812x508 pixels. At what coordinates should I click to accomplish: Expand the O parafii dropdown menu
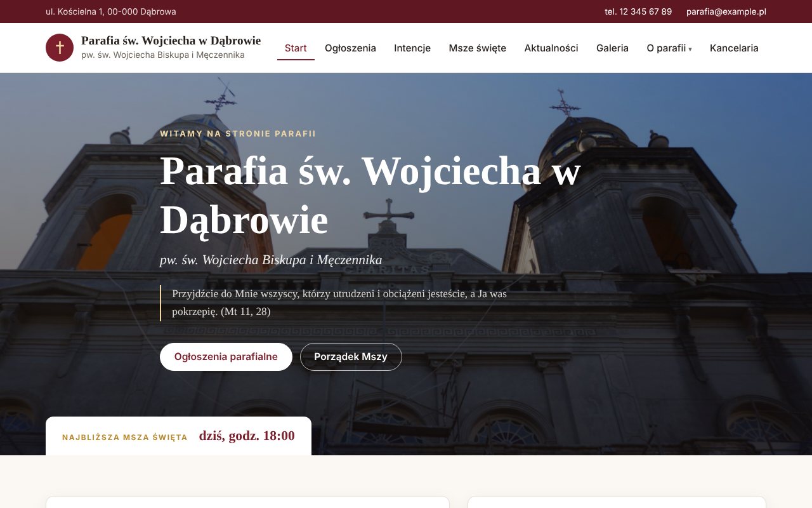pyautogui.click(x=669, y=48)
